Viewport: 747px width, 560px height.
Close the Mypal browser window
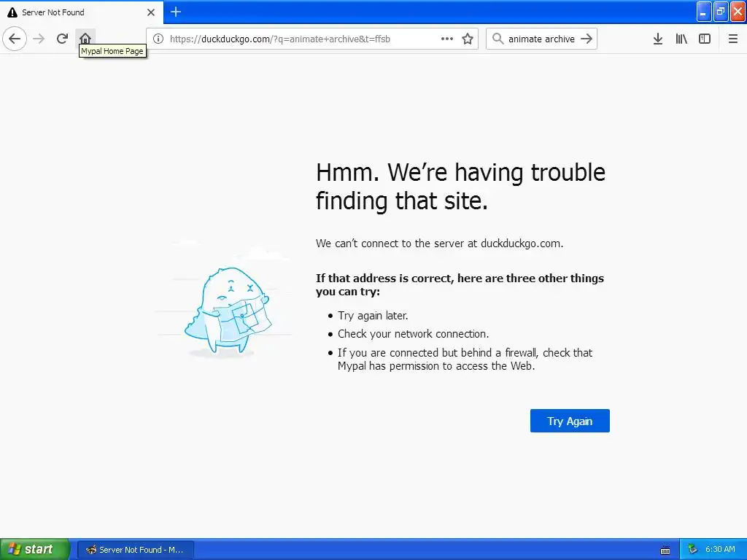738,12
